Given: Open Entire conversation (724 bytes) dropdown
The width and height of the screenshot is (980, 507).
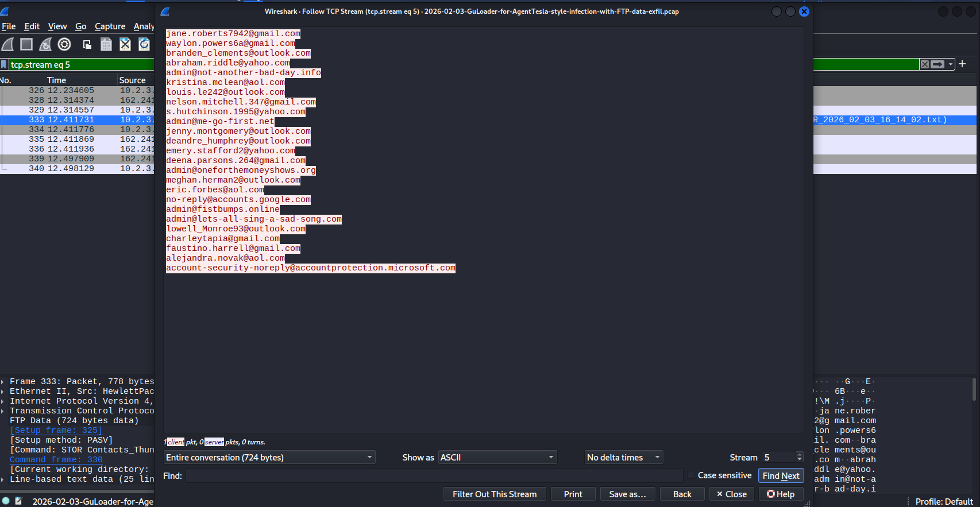Looking at the screenshot, I should (269, 457).
